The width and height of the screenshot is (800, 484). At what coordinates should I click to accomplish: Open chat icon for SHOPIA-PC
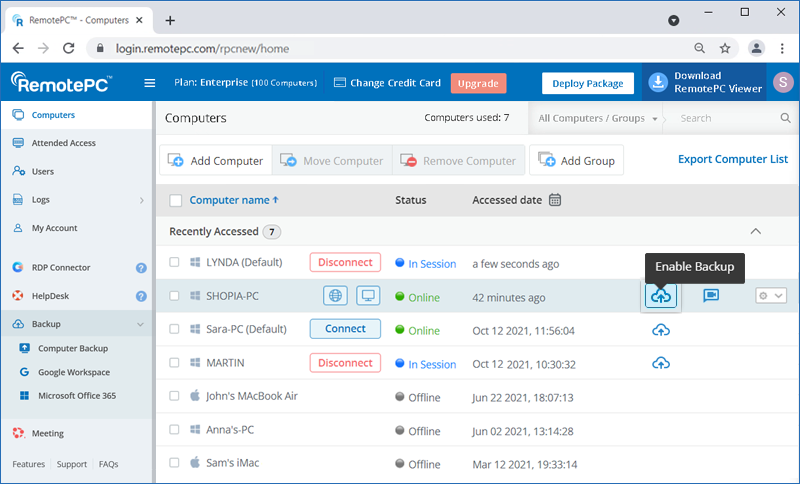(x=711, y=296)
